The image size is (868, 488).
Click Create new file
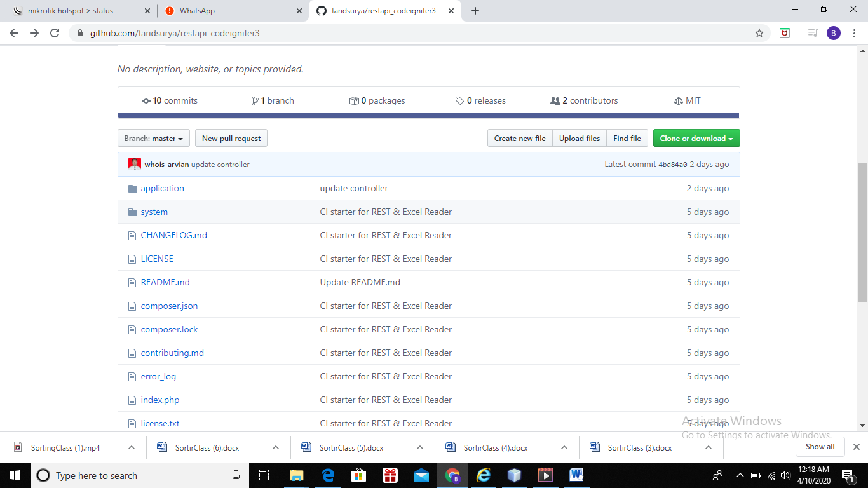click(520, 139)
